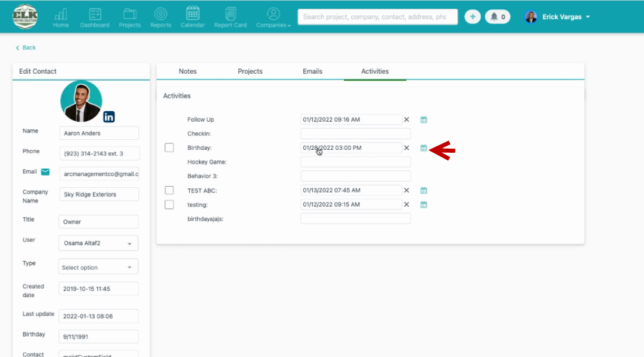
Task: Click the Activities section heading
Action: (177, 96)
